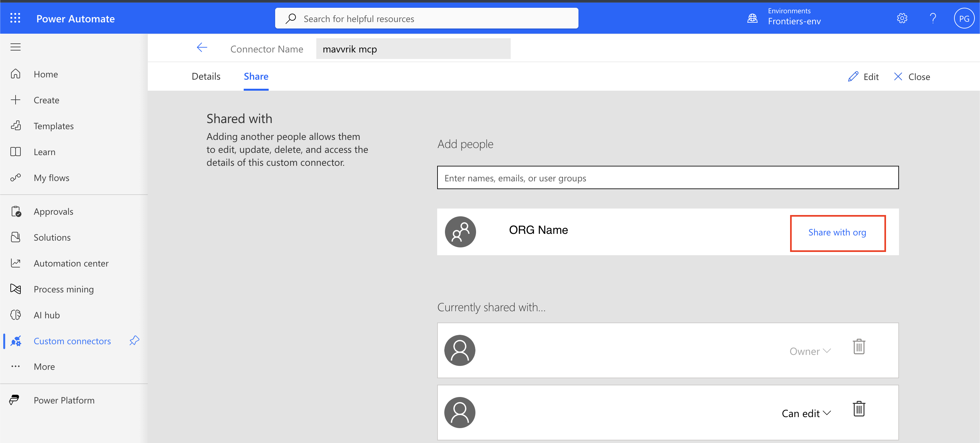Click the Power Automate title

(x=75, y=19)
